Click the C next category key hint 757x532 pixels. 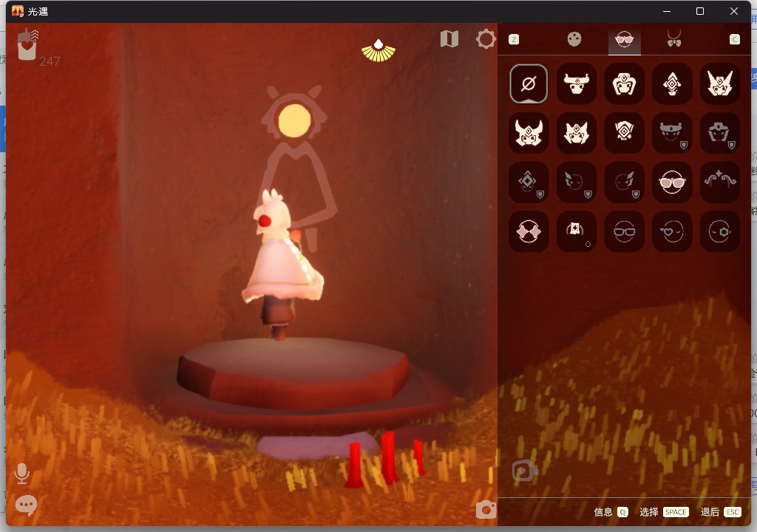click(x=734, y=40)
